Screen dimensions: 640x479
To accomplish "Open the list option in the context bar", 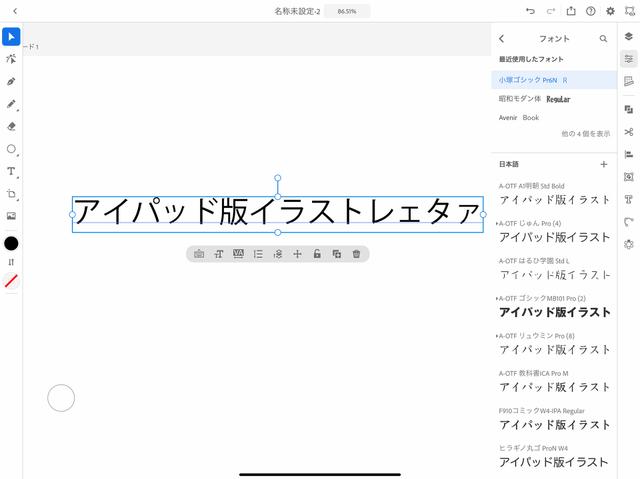I will (258, 254).
